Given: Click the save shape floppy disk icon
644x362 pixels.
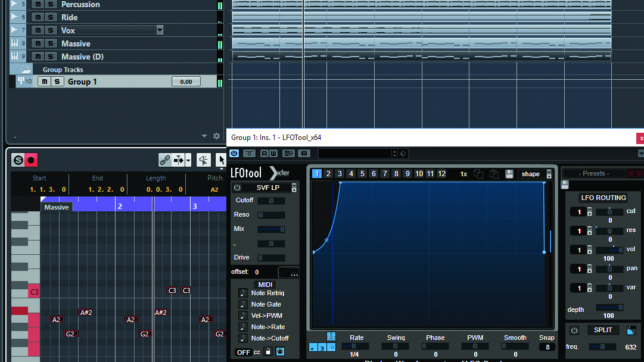Looking at the screenshot, I should 509,174.
